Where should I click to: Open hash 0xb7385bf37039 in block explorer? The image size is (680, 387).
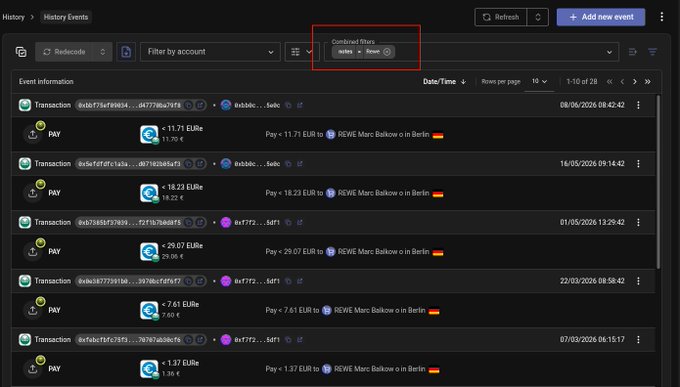(x=200, y=222)
